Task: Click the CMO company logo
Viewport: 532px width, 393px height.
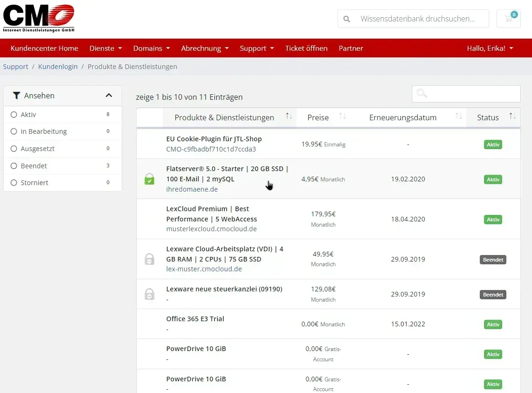Action: (x=39, y=18)
